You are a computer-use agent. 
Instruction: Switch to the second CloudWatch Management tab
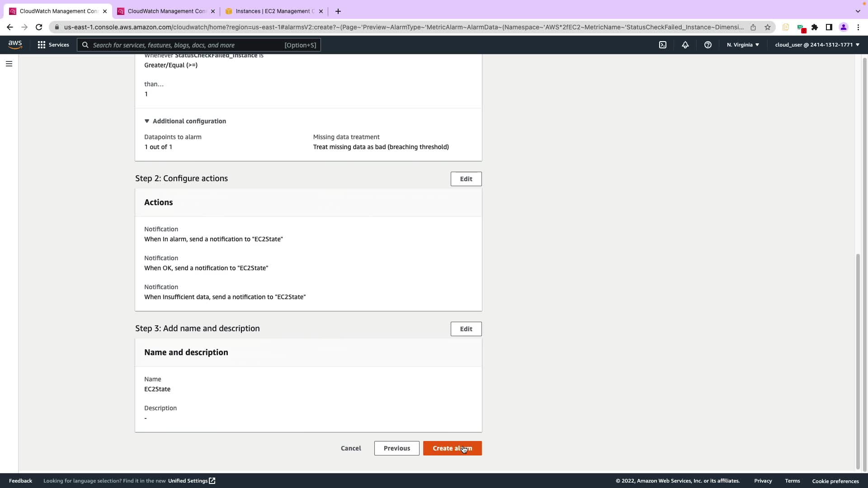click(166, 11)
